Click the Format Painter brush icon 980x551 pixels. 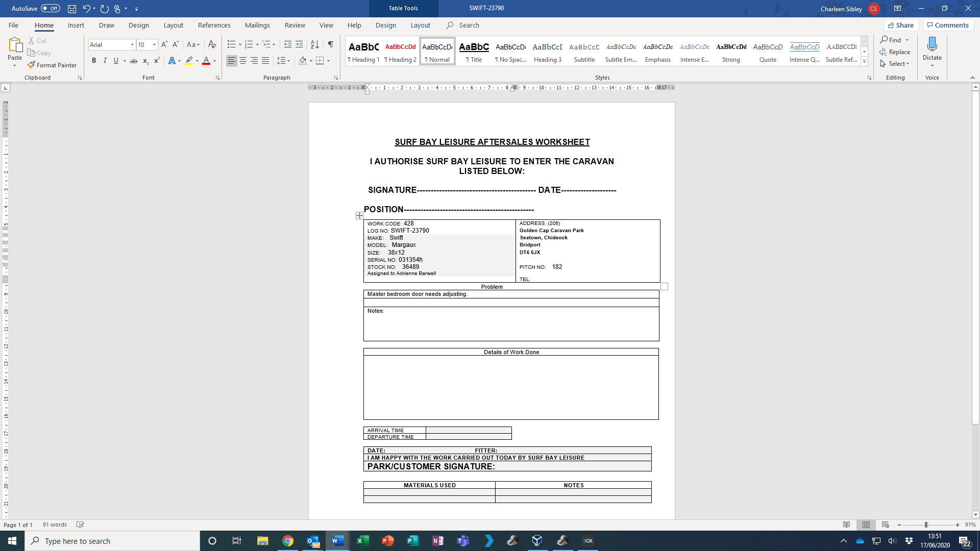click(31, 65)
